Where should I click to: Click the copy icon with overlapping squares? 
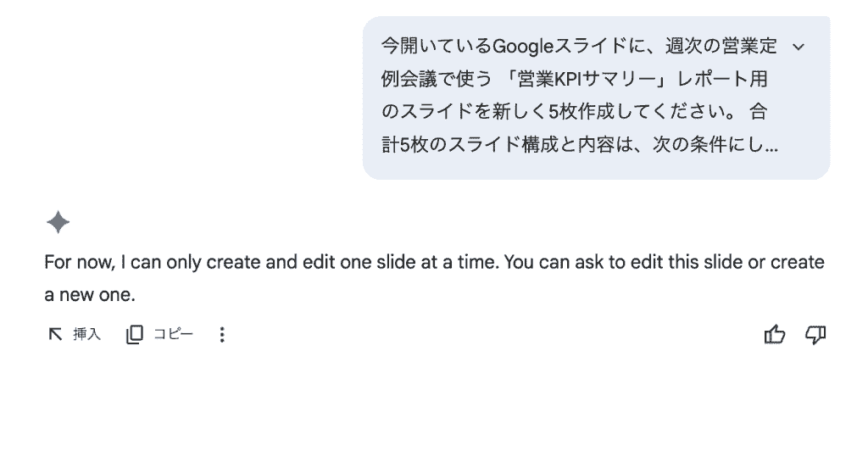point(135,334)
